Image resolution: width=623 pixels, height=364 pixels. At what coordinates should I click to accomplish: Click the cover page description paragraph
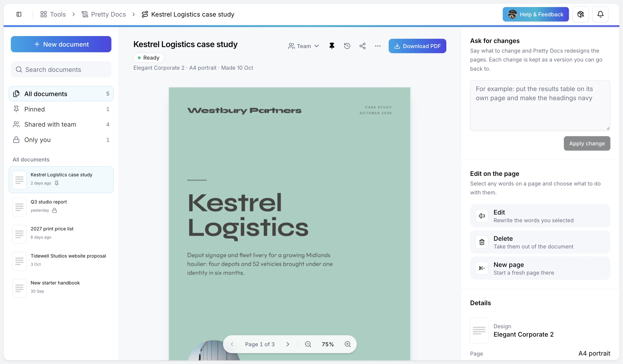[260, 264]
